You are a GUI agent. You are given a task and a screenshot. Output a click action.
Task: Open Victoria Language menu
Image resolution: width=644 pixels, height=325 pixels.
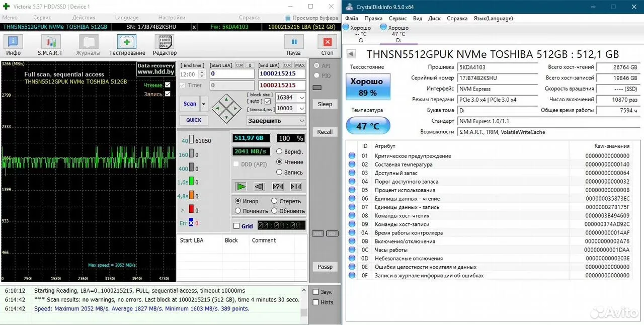(127, 18)
